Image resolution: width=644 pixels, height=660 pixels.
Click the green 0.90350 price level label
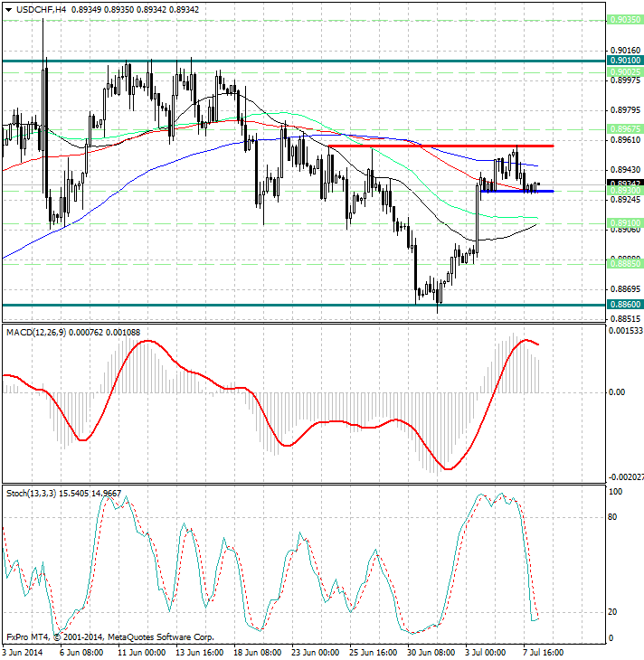[626, 20]
